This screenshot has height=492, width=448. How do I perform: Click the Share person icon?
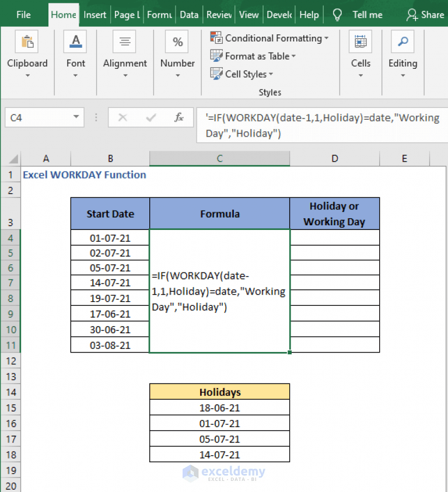click(x=412, y=15)
